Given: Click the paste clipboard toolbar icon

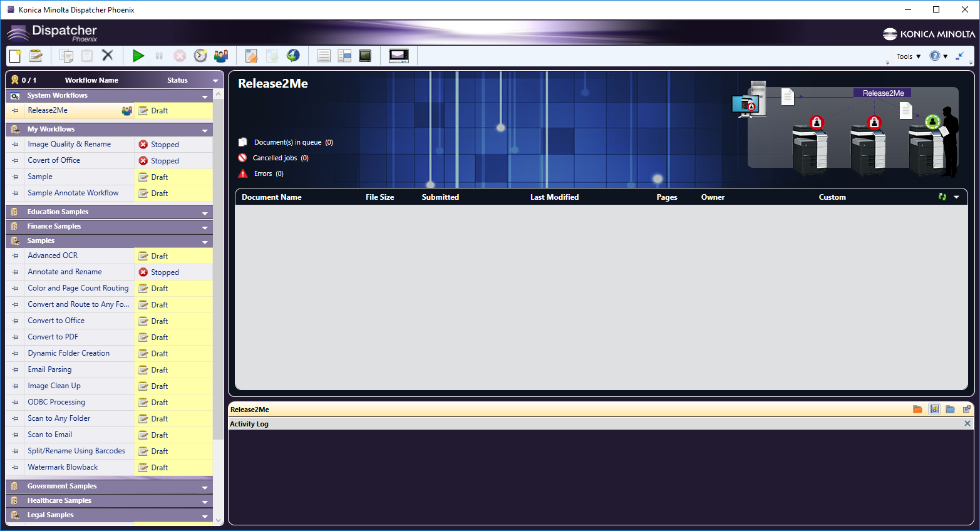Looking at the screenshot, I should point(87,56).
